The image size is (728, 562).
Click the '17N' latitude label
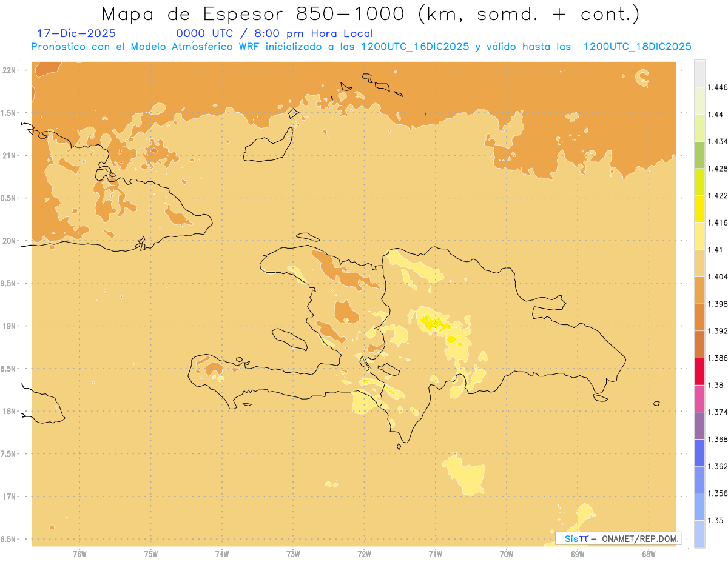click(x=9, y=497)
